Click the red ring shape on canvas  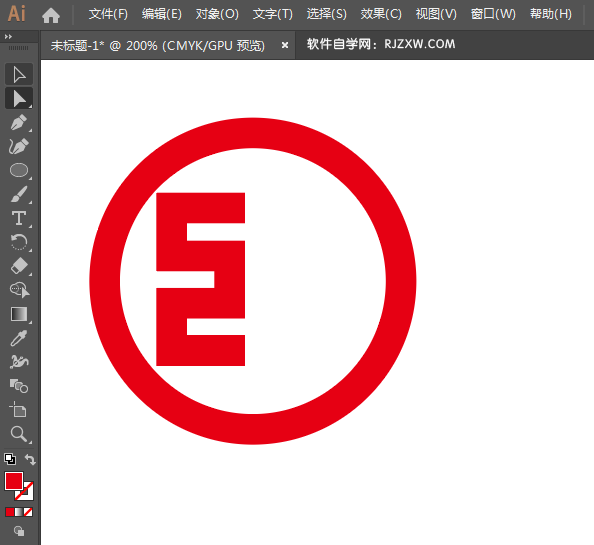pos(253,133)
